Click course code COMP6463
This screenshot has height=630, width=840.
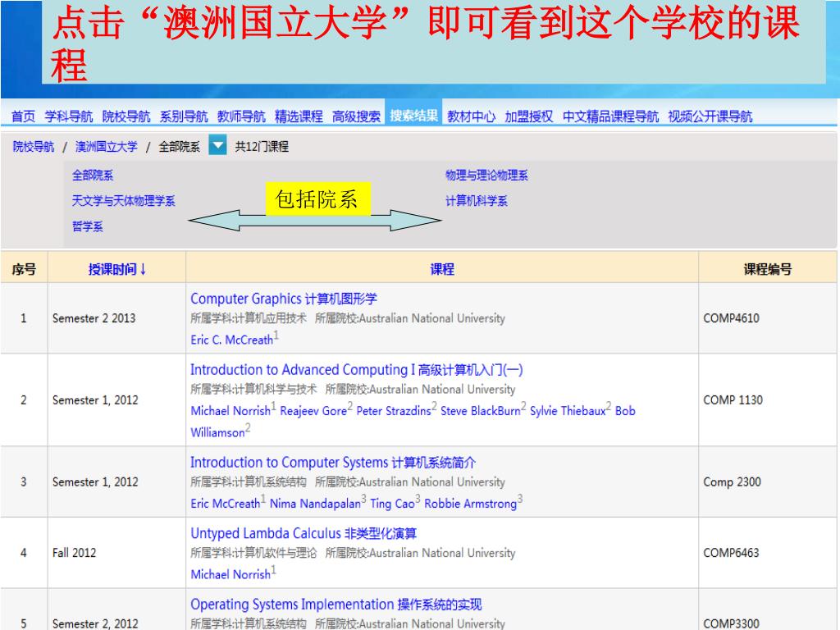pyautogui.click(x=731, y=553)
